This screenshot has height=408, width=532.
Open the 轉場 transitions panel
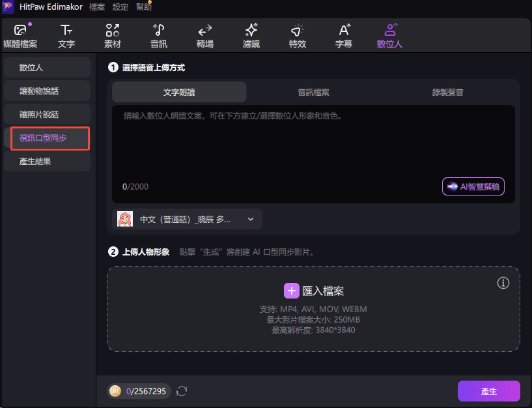tap(204, 35)
